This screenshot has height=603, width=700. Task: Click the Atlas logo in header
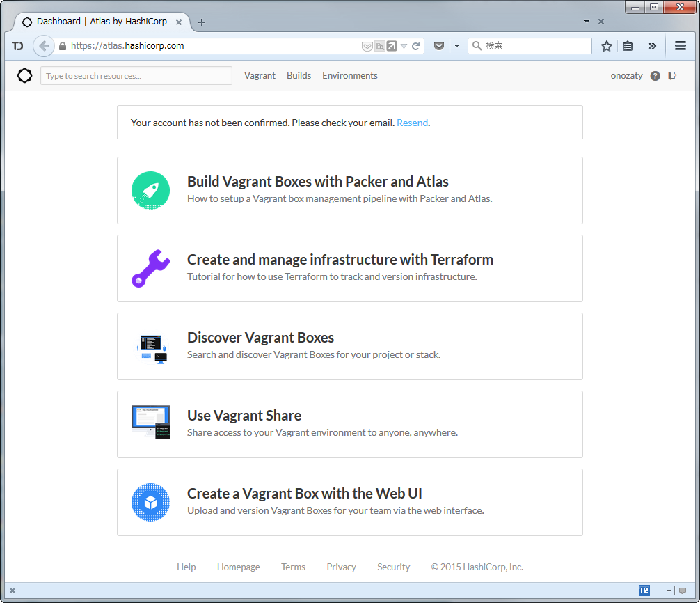pyautogui.click(x=24, y=75)
